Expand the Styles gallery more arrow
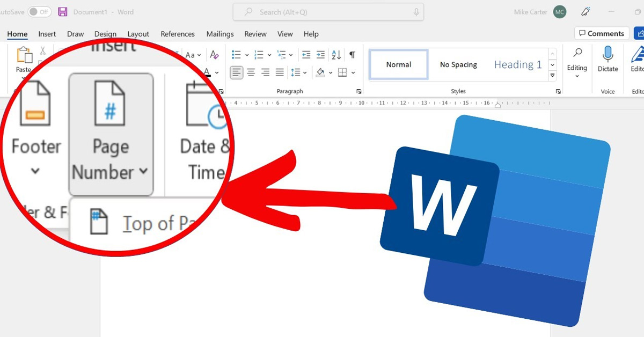This screenshot has width=644, height=337. point(553,76)
